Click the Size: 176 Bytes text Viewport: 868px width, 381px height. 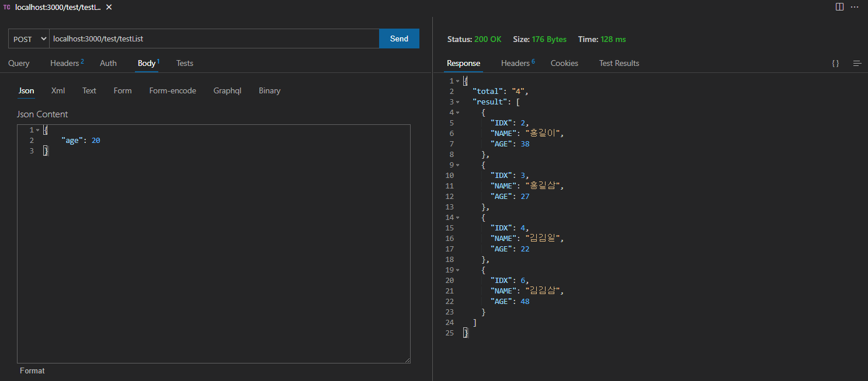coord(540,39)
